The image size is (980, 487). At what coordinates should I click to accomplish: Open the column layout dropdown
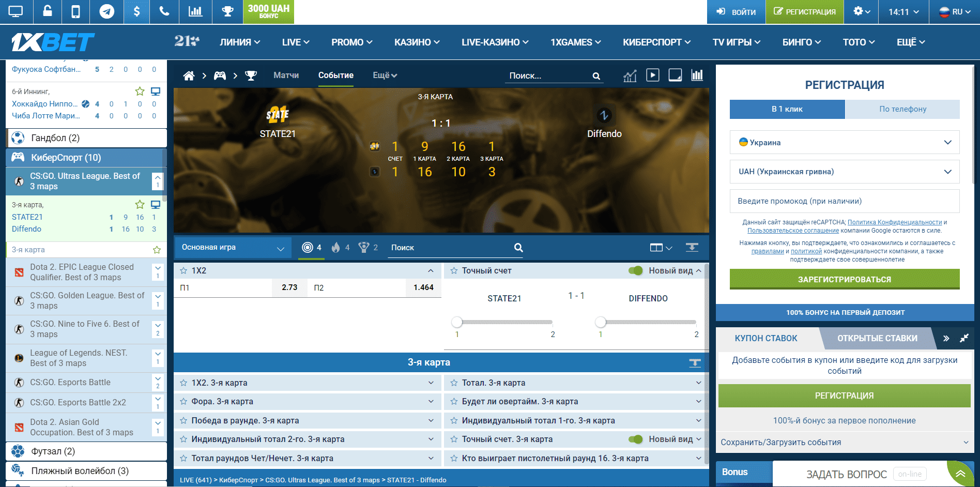click(x=661, y=248)
